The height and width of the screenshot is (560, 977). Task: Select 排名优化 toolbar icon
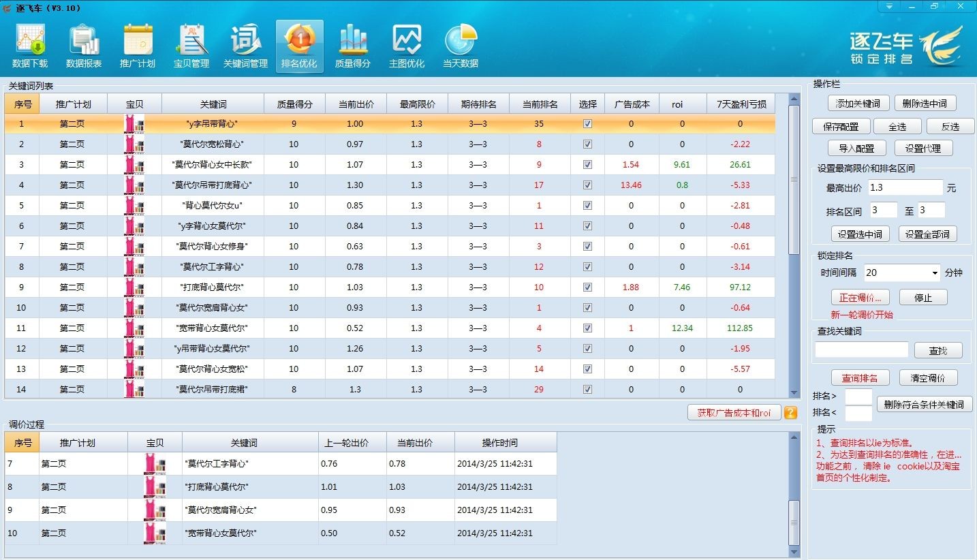pos(299,46)
